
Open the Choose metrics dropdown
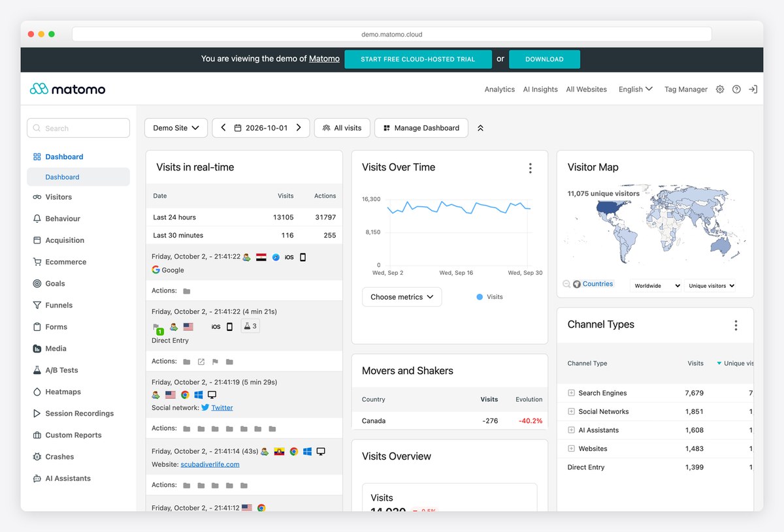(x=402, y=297)
